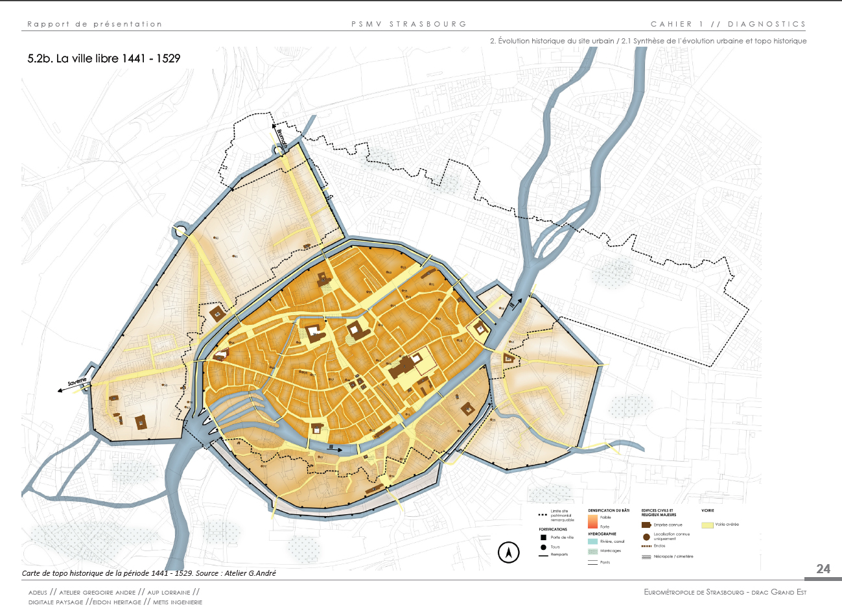Click the blue Rivière, canal swatch
This screenshot has height=616, width=842.
[x=592, y=541]
